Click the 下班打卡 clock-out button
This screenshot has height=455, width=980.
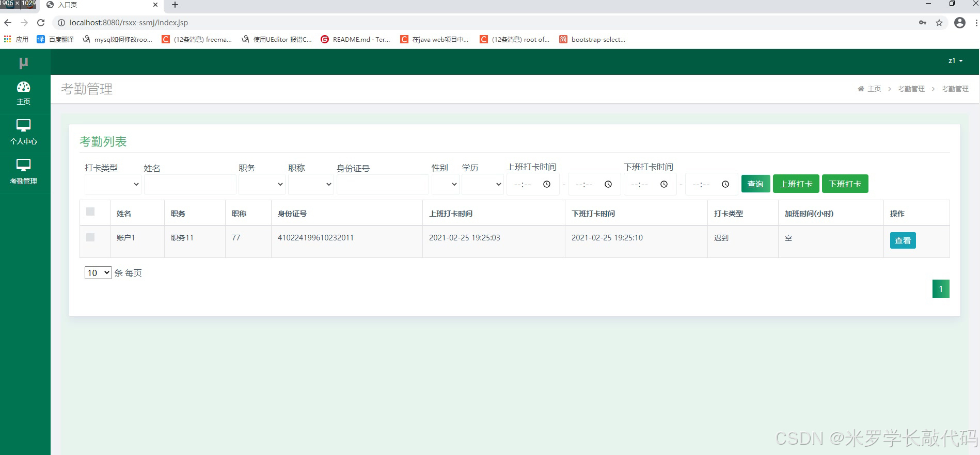coord(845,184)
